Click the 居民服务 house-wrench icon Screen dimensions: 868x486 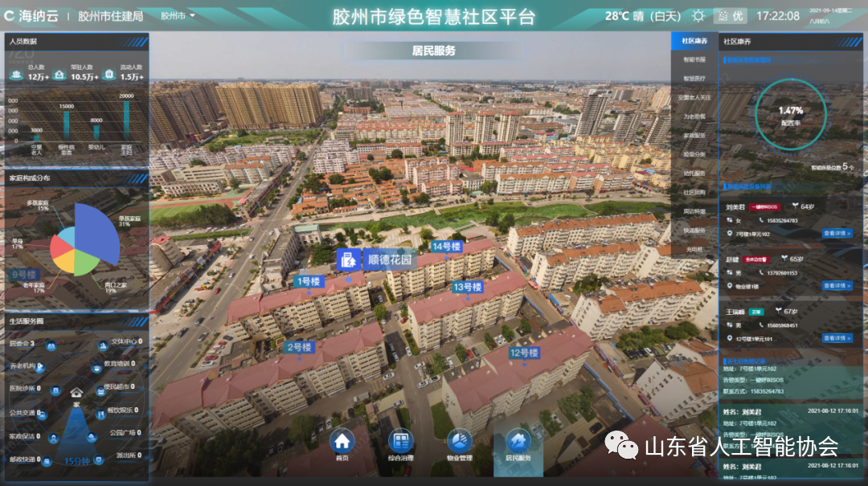(x=518, y=441)
